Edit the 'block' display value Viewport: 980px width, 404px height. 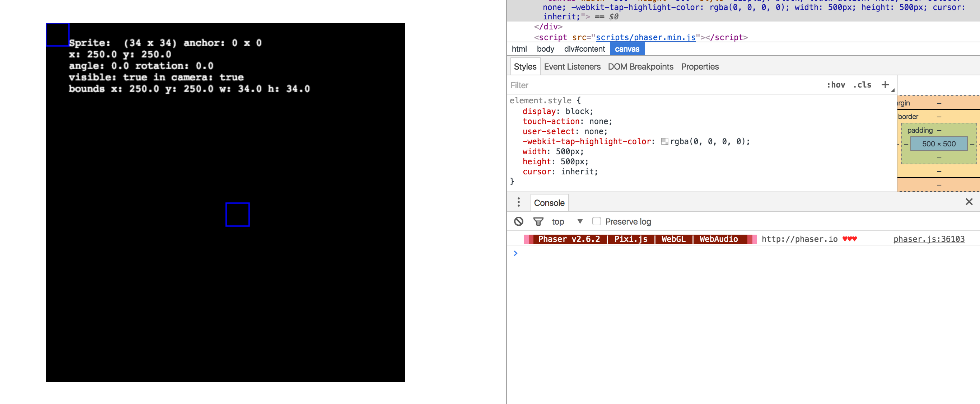[577, 112]
